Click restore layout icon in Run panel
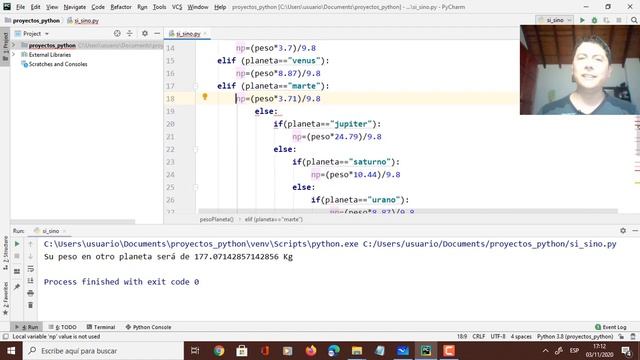 (x=17, y=271)
